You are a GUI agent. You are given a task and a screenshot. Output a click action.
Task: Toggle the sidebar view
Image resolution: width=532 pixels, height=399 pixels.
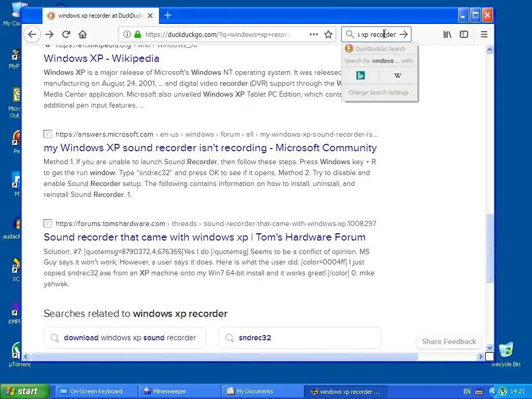pyautogui.click(x=464, y=34)
